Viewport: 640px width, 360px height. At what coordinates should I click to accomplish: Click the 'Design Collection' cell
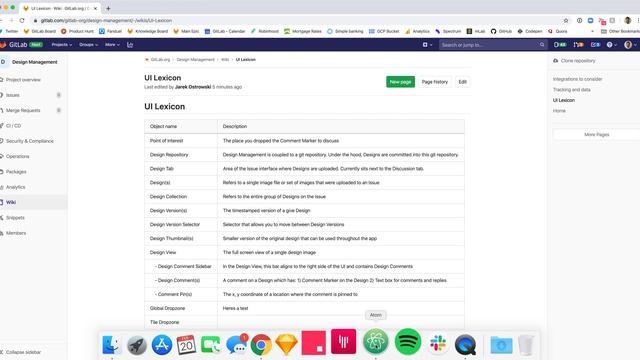(x=181, y=196)
